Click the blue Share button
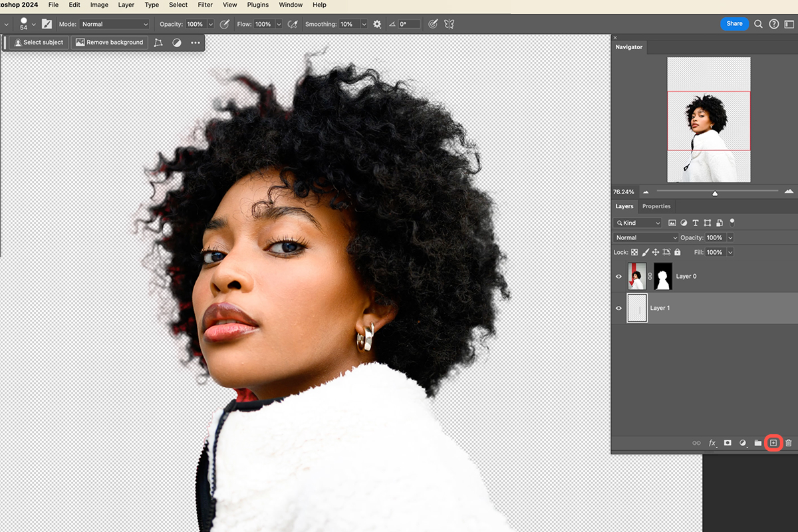The image size is (798, 532). (734, 23)
